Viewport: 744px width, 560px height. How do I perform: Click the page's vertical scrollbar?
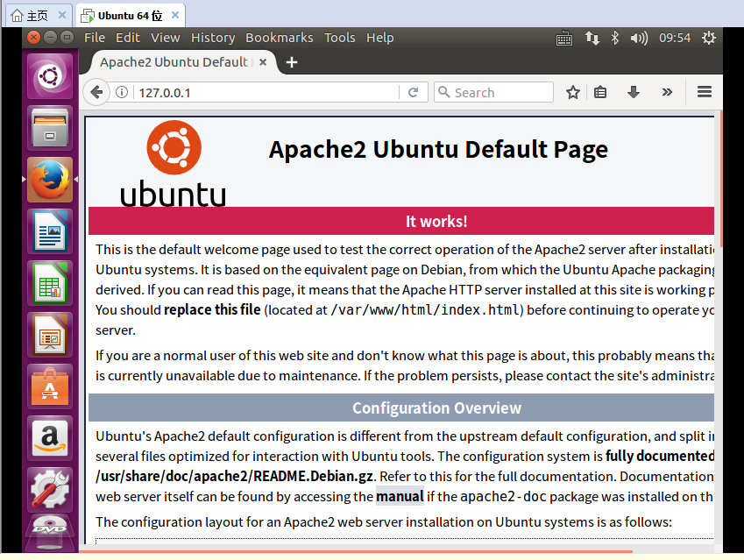tap(720, 178)
